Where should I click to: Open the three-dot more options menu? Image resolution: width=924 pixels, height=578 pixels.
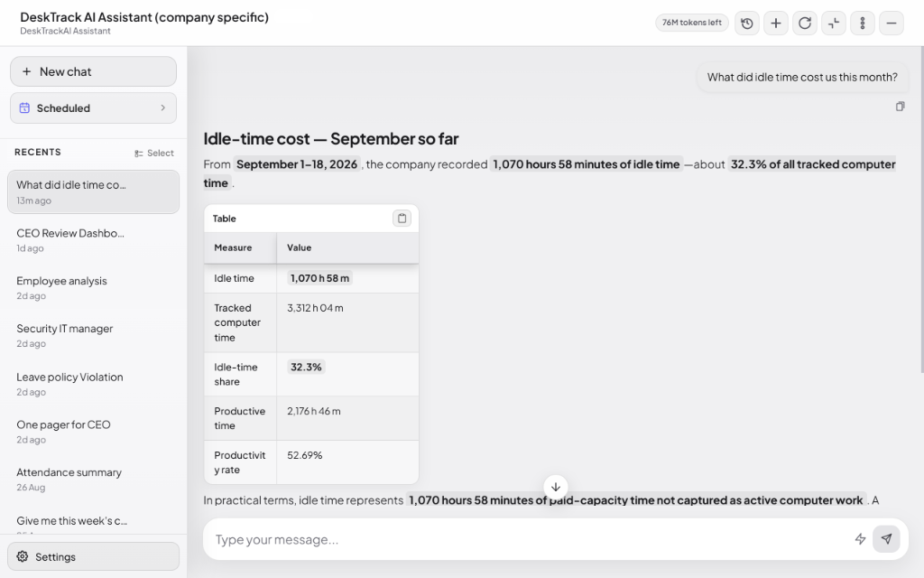[862, 23]
